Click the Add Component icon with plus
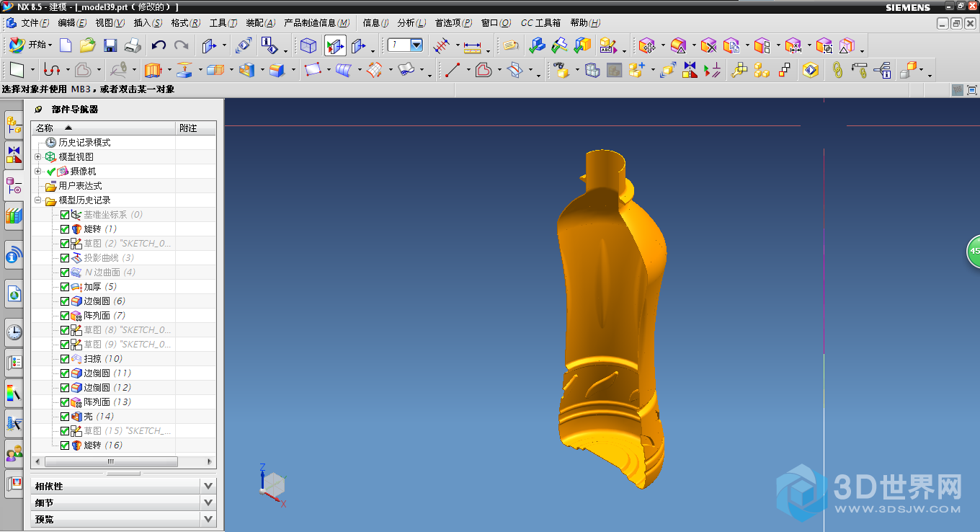Image resolution: width=980 pixels, height=532 pixels. [x=636, y=70]
